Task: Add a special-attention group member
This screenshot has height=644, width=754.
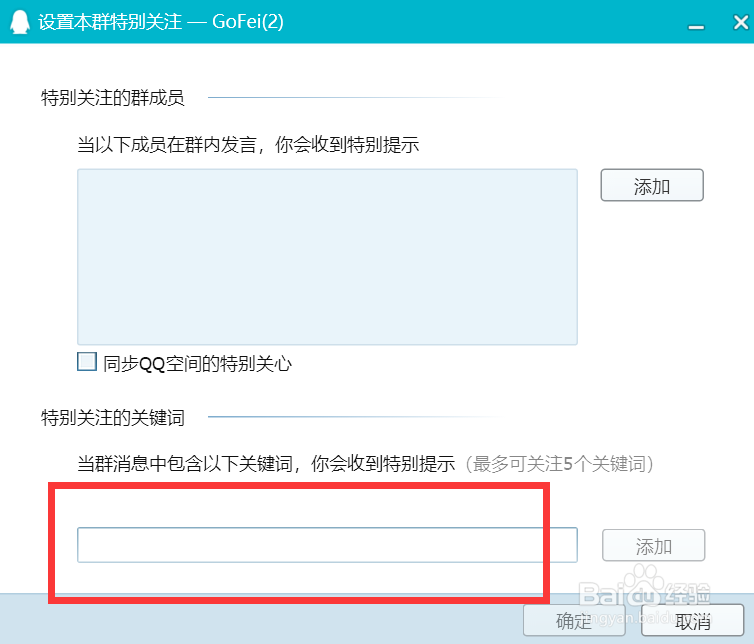Action: pos(652,185)
